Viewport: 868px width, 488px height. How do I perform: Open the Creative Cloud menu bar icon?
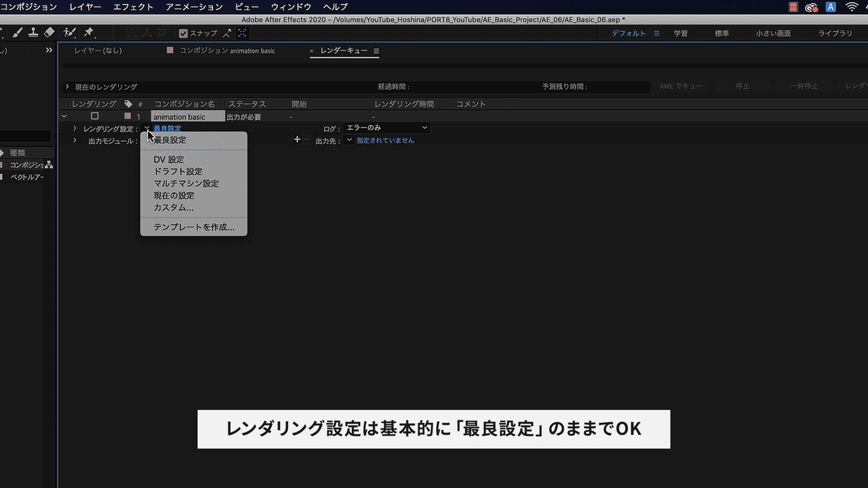[x=812, y=7]
